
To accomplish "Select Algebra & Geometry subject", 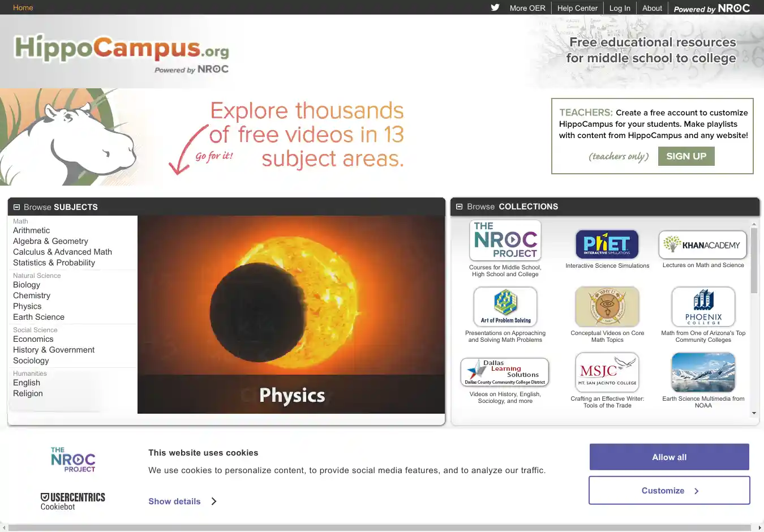I will pos(50,241).
